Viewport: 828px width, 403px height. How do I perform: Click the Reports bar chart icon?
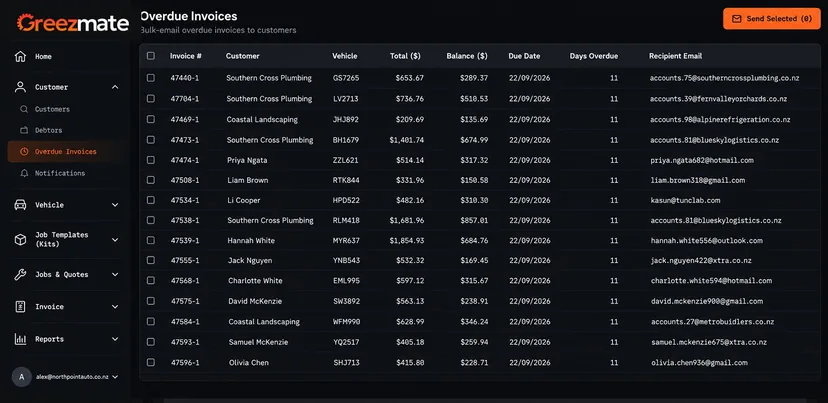pos(20,339)
